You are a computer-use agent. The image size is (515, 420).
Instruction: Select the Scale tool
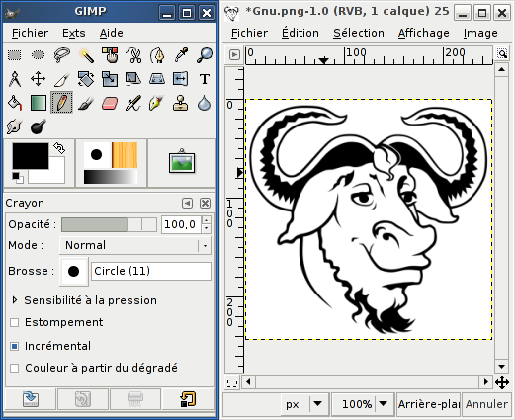[x=110, y=79]
